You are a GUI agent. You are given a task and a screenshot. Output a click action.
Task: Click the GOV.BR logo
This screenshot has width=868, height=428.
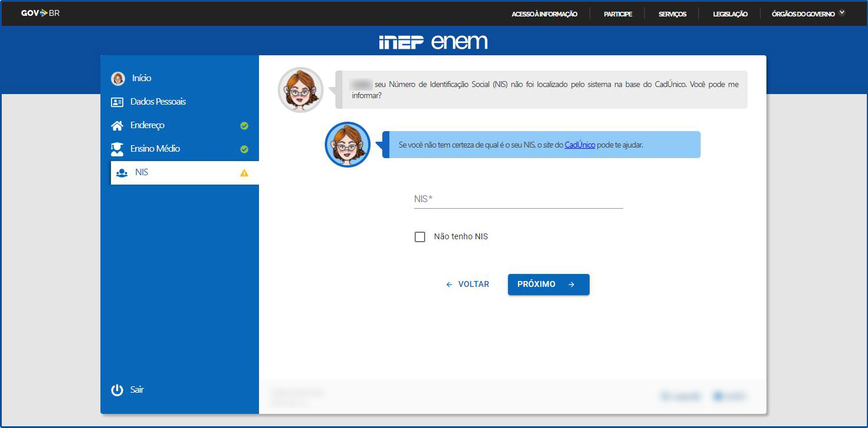(x=40, y=13)
